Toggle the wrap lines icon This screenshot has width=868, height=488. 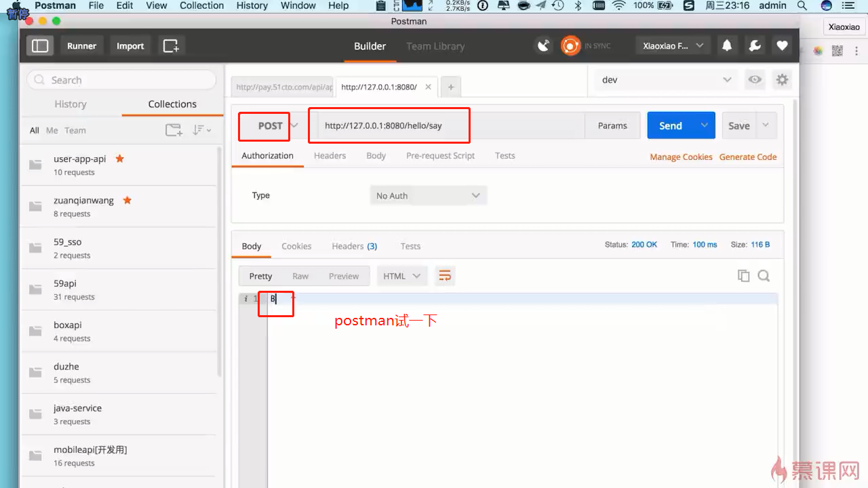pos(445,276)
